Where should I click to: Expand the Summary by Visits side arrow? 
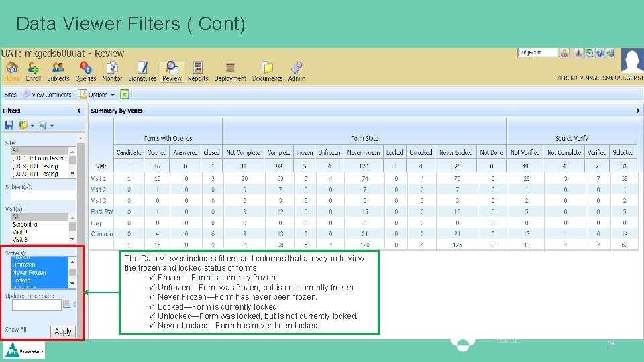[637, 111]
